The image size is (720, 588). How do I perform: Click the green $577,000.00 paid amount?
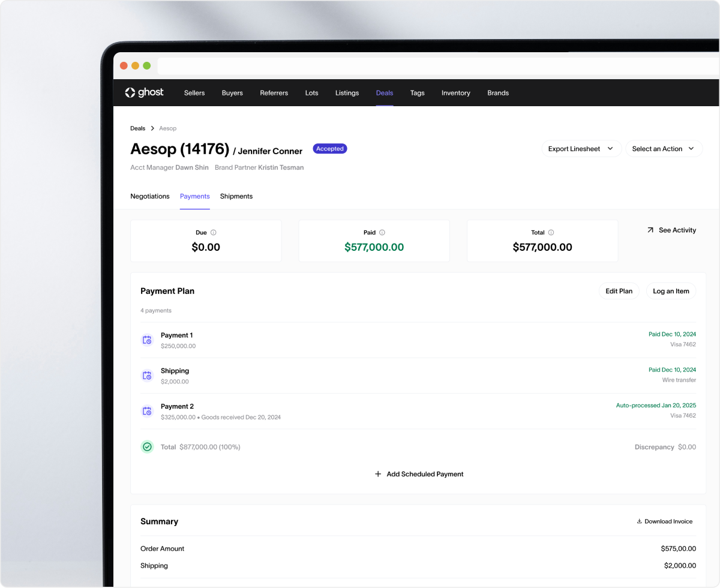[374, 247]
